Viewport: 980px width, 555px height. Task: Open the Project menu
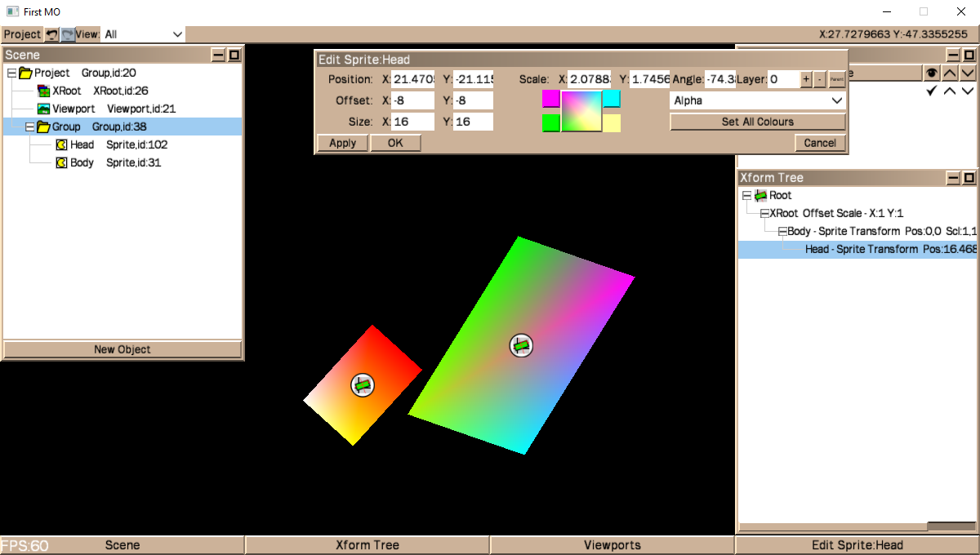[x=22, y=34]
